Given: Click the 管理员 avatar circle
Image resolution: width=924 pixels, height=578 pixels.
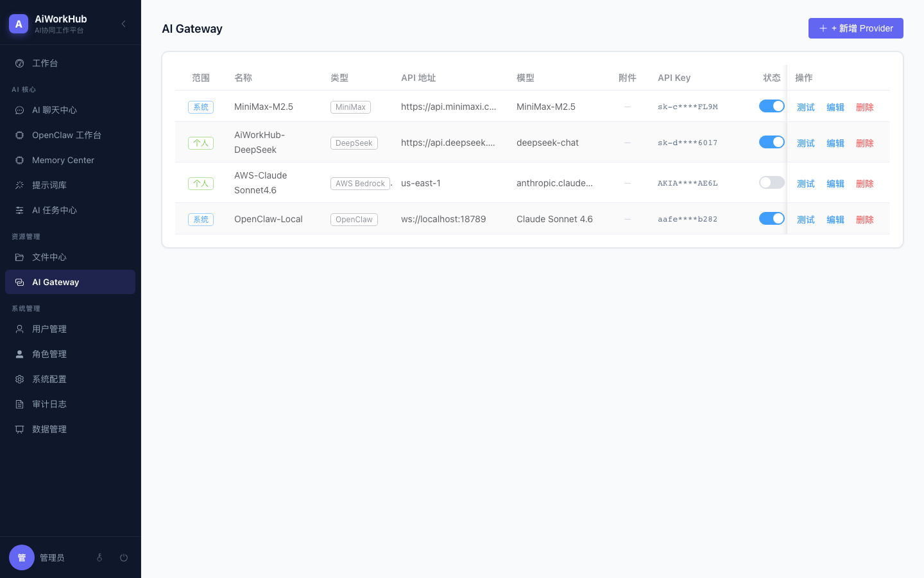Looking at the screenshot, I should point(22,557).
